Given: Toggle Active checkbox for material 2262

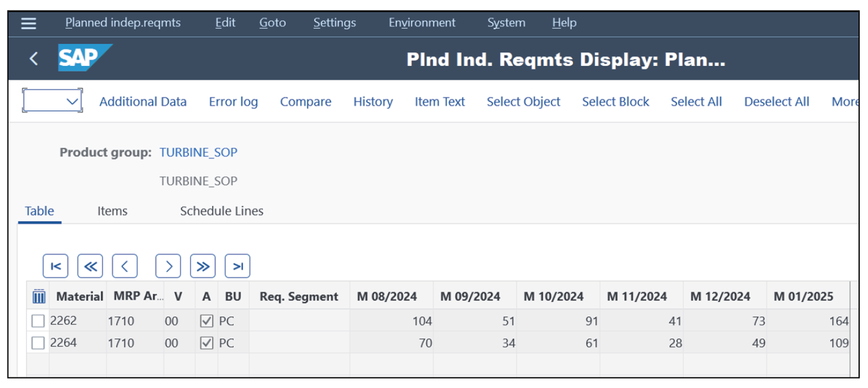Looking at the screenshot, I should click(206, 321).
